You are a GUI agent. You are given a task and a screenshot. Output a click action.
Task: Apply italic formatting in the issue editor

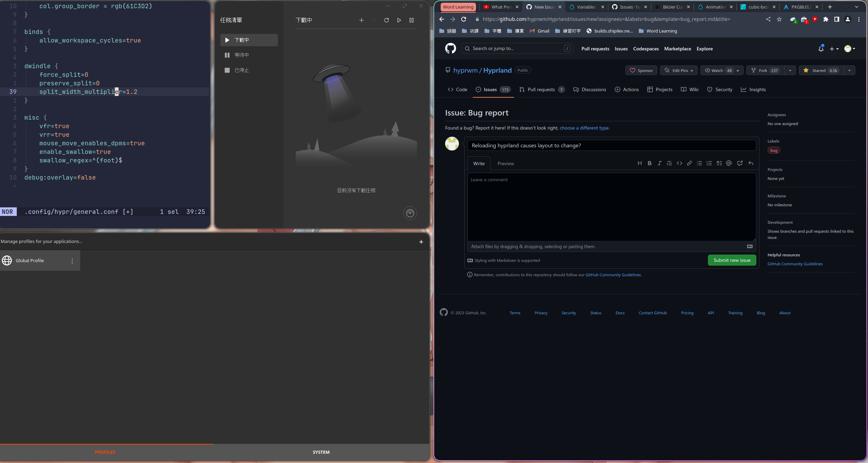pyautogui.click(x=659, y=163)
